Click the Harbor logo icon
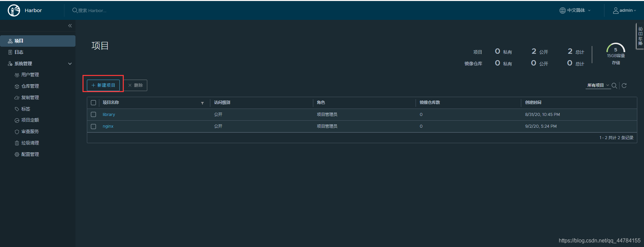This screenshot has height=247, width=644. click(x=14, y=10)
